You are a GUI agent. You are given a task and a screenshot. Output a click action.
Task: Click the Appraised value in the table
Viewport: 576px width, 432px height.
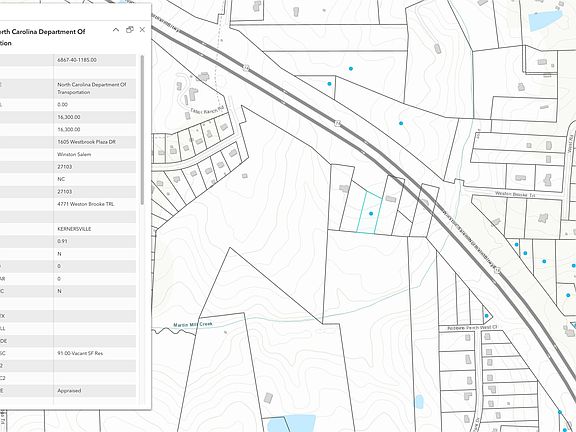pyautogui.click(x=69, y=390)
